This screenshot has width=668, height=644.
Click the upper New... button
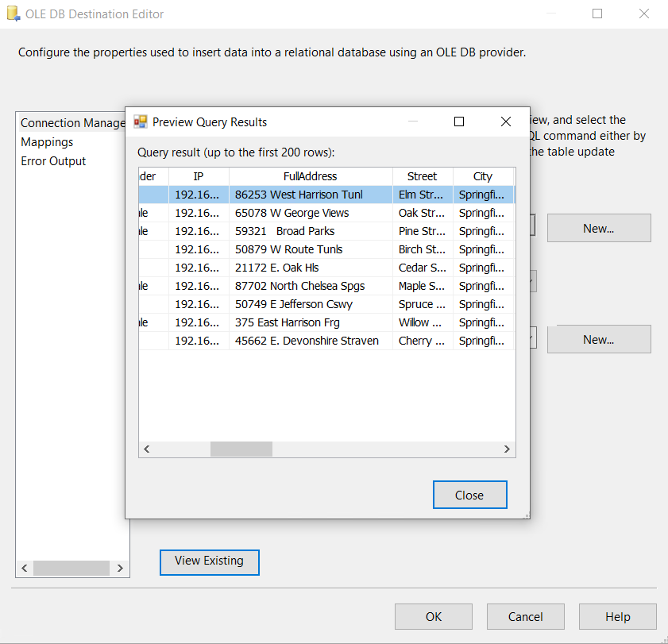[x=598, y=229]
